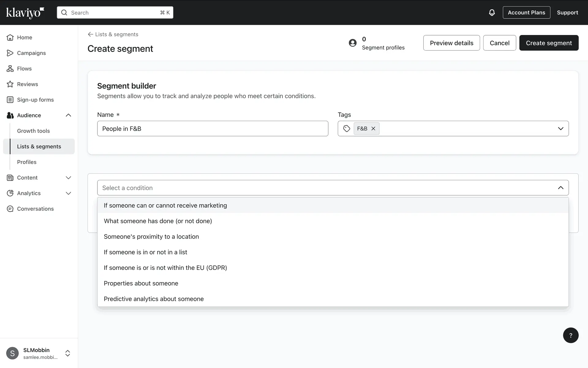Click the Create segment button

coord(548,43)
